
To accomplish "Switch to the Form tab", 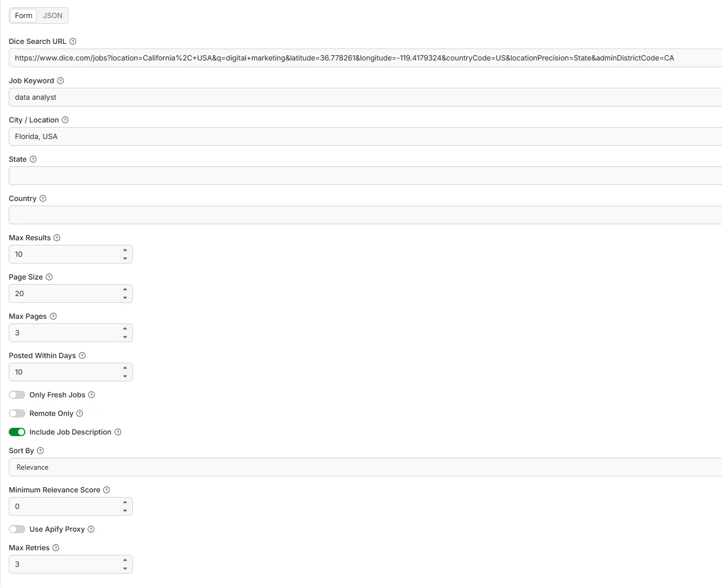I will 24,16.
